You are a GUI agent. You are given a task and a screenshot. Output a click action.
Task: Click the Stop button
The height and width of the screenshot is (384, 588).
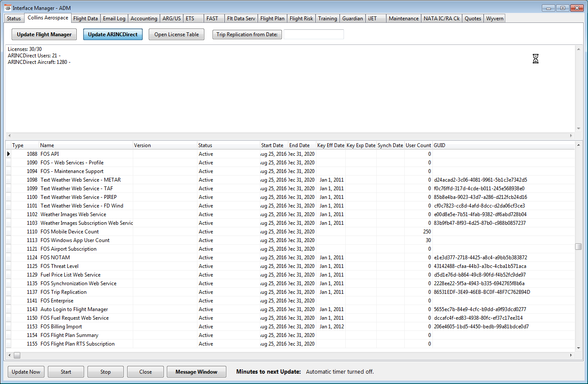106,372
